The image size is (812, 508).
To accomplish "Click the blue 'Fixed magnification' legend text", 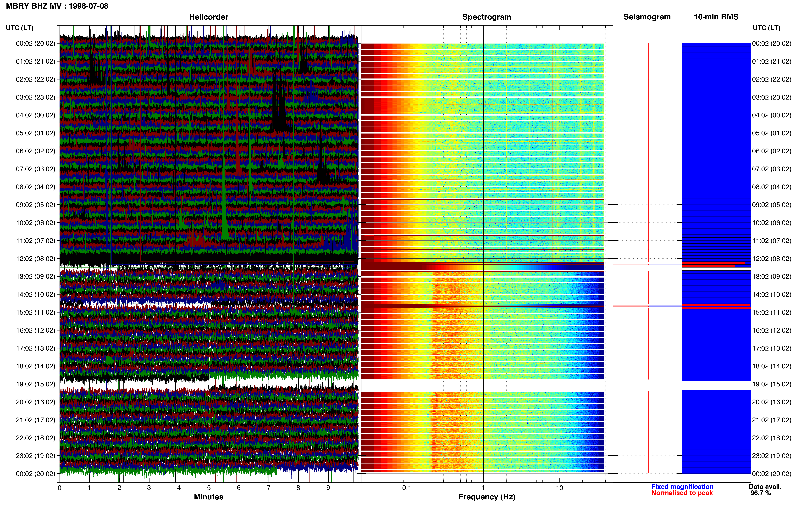I will coord(682,486).
